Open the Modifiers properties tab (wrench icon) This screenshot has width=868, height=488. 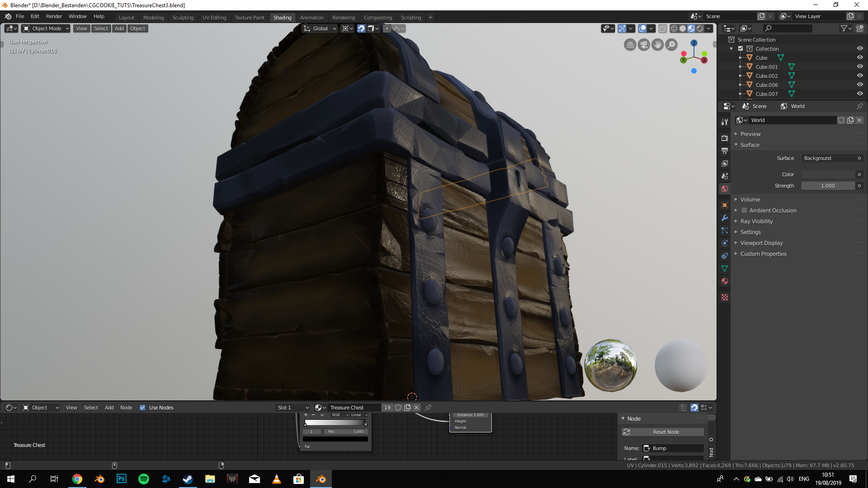coord(725,218)
